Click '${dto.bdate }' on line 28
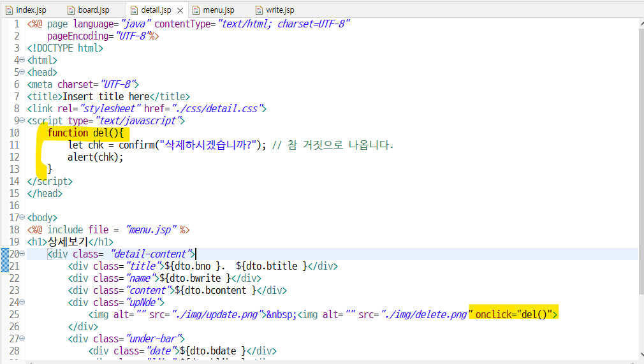The height and width of the screenshot is (364, 644). 213,351
